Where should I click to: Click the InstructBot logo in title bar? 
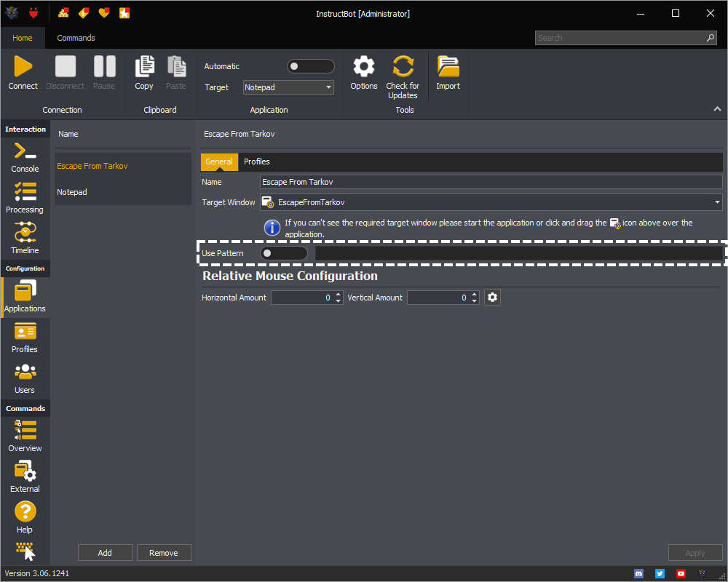pyautogui.click(x=12, y=13)
